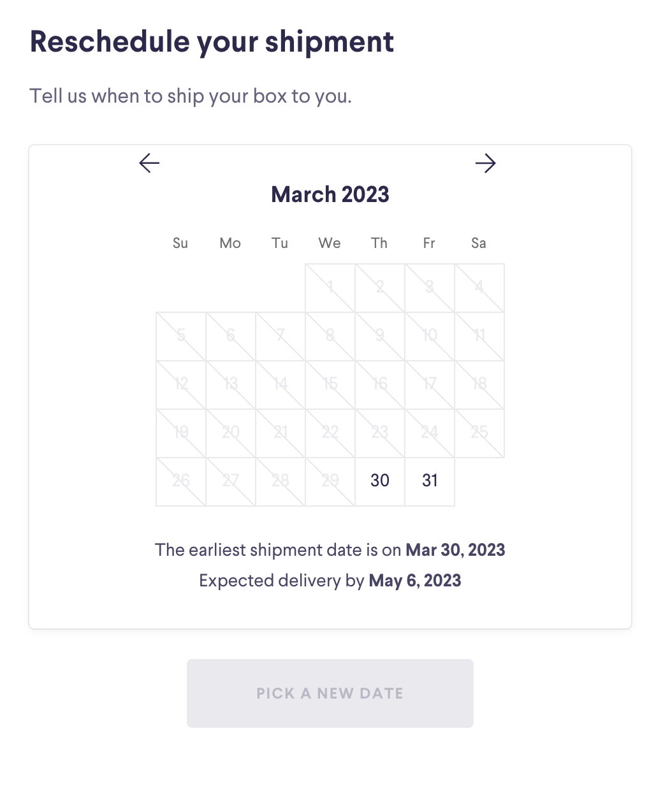Click the March 2023 month heading
This screenshot has width=649, height=812.
330,194
